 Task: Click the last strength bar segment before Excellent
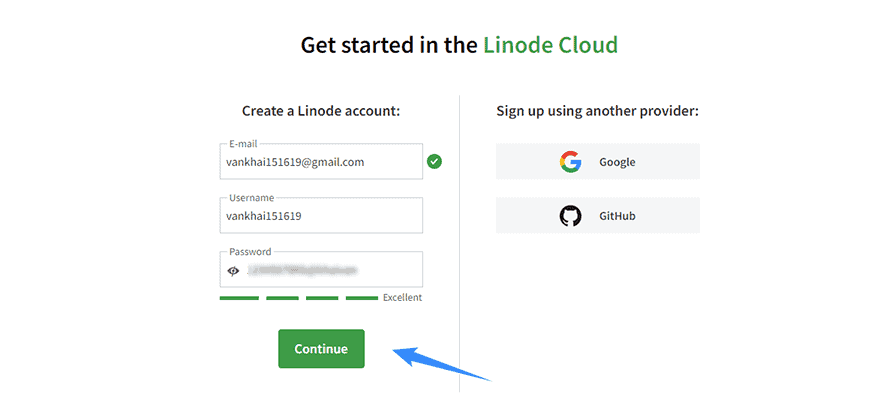(x=362, y=298)
